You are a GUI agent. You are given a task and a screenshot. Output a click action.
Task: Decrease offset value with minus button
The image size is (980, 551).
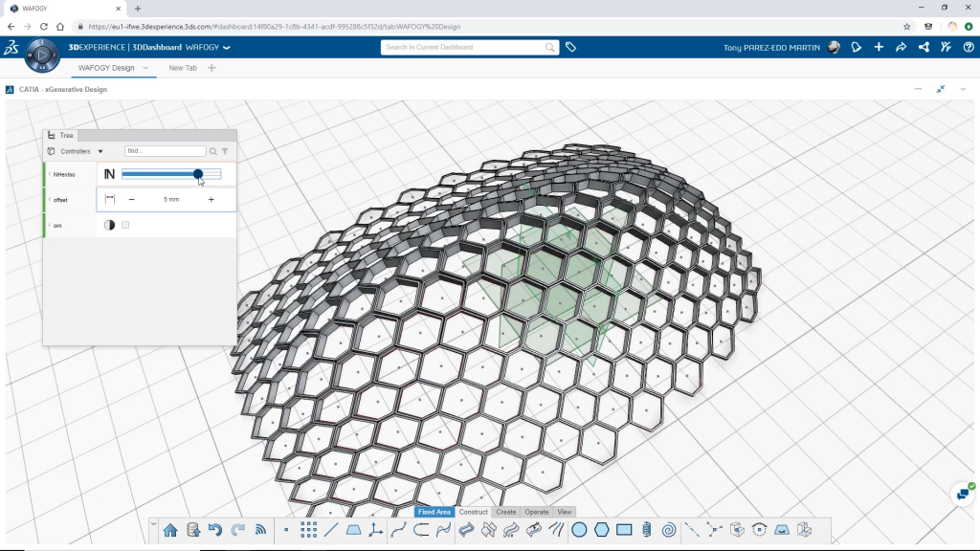[x=131, y=199]
